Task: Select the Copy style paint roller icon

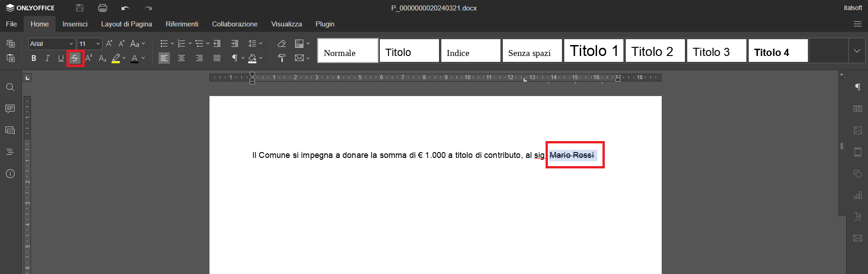Action: coord(281,58)
